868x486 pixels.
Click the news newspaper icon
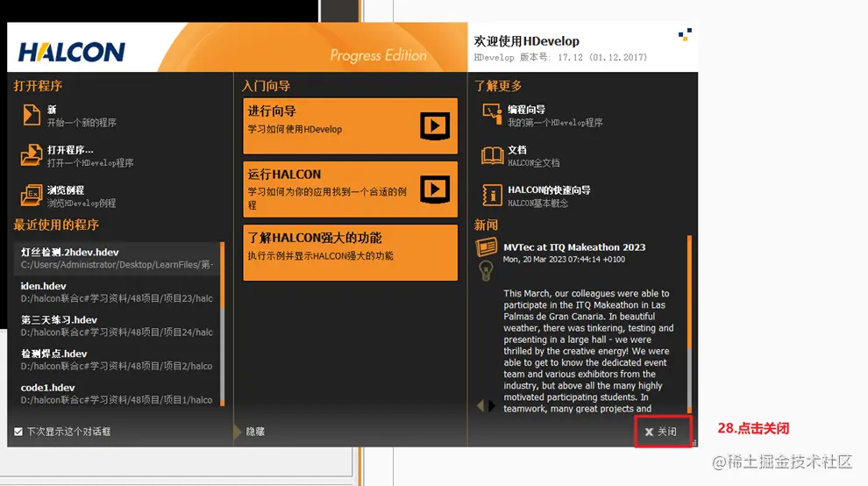point(486,247)
